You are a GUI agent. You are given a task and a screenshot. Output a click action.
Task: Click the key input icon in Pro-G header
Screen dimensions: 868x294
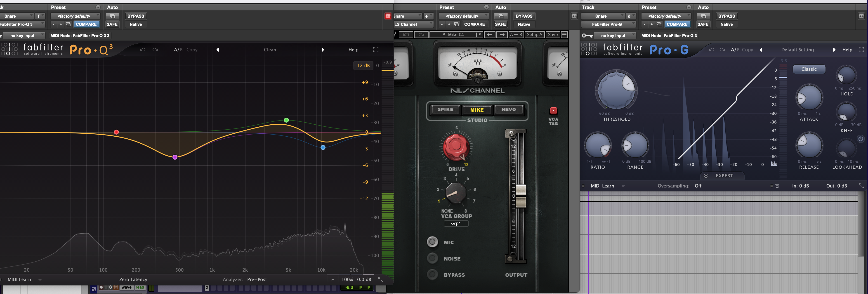coord(587,36)
